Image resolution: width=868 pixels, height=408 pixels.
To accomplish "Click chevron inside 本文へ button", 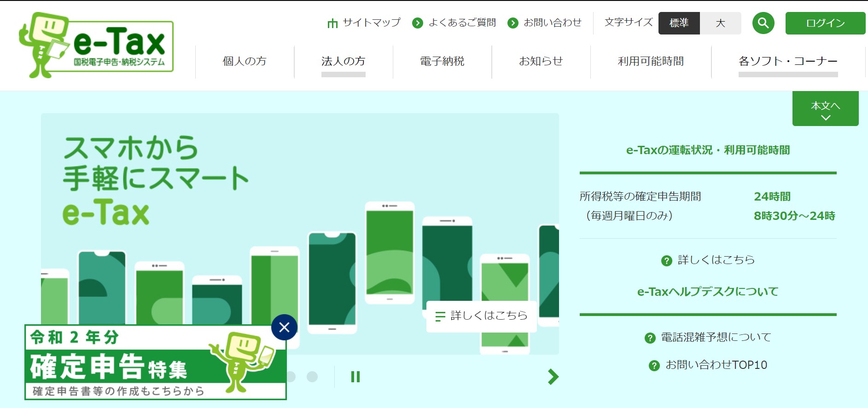I will tap(826, 118).
